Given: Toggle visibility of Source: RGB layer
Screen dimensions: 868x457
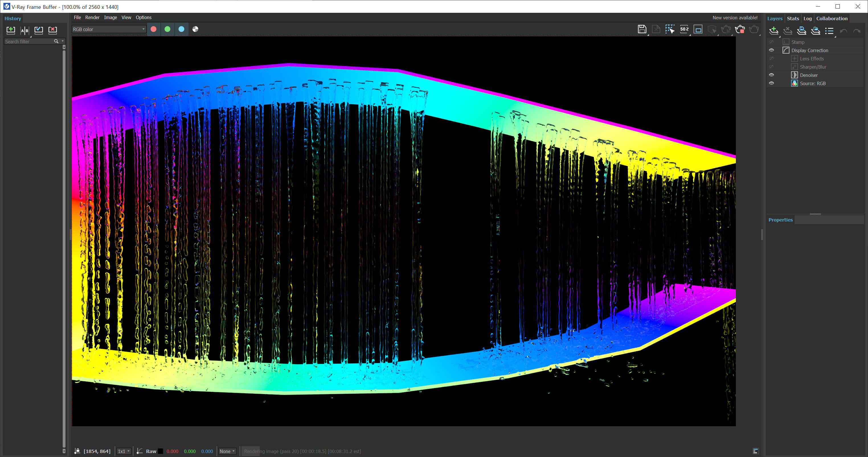Looking at the screenshot, I should pos(771,83).
